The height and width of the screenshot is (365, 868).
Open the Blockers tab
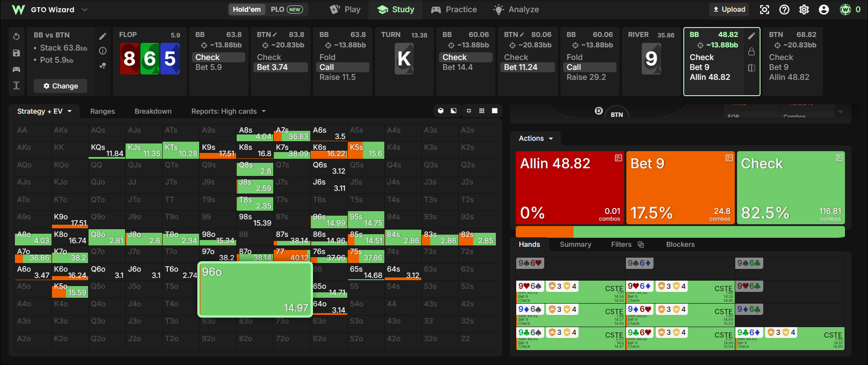pyautogui.click(x=680, y=245)
